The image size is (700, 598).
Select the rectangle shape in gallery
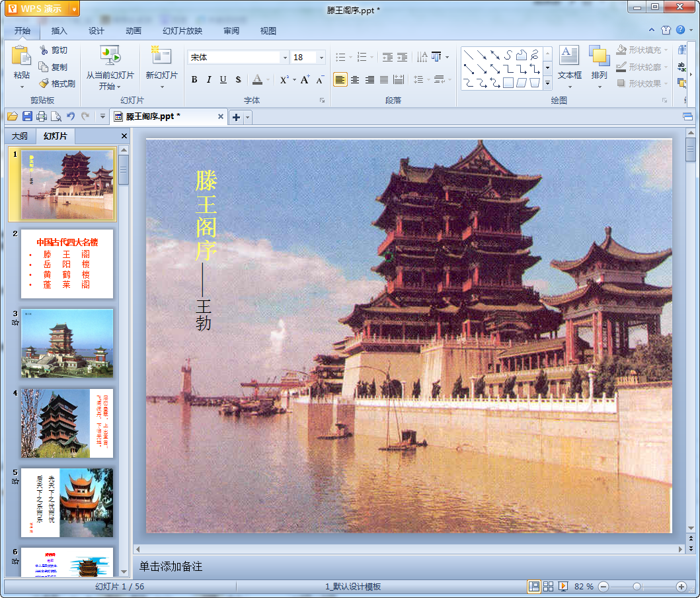pos(508,83)
